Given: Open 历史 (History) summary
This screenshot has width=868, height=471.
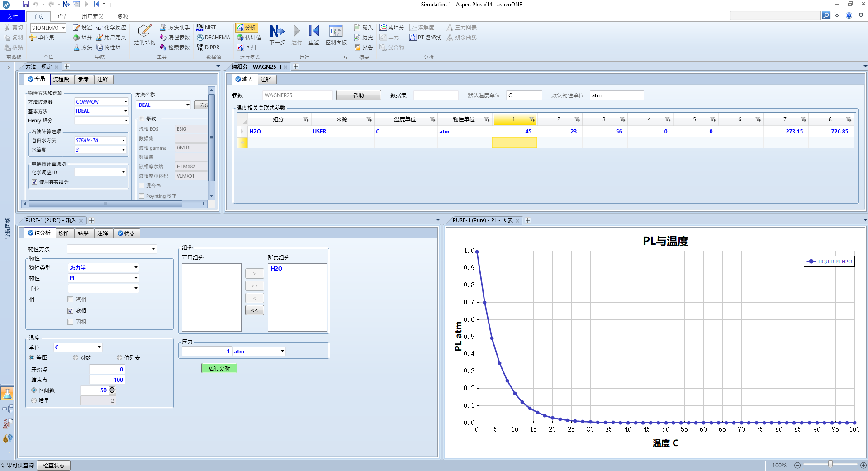Looking at the screenshot, I should 364,38.
